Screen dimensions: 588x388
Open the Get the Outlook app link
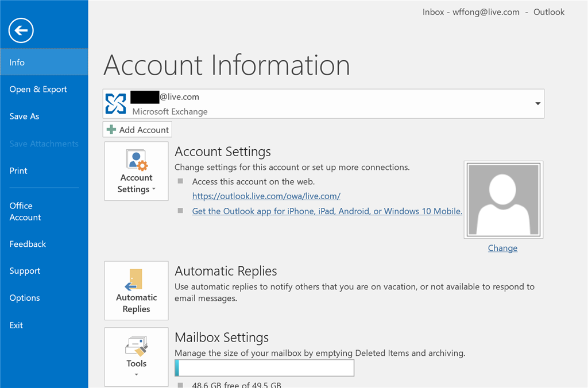327,211
